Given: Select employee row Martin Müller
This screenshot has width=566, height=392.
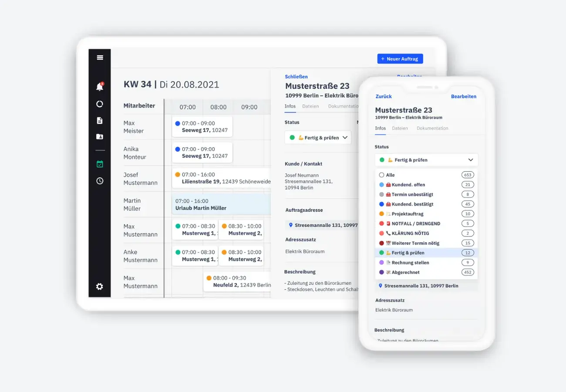Looking at the screenshot, I should point(132,205).
